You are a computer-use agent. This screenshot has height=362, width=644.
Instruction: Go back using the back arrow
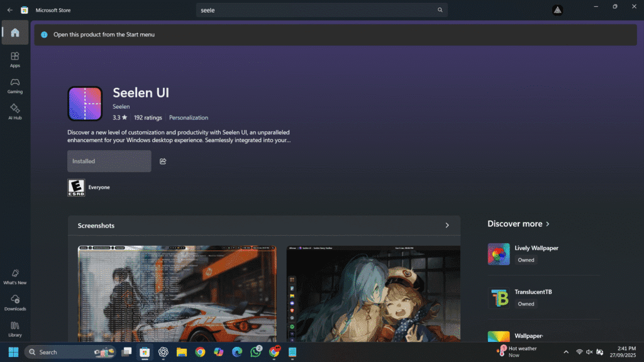point(10,10)
